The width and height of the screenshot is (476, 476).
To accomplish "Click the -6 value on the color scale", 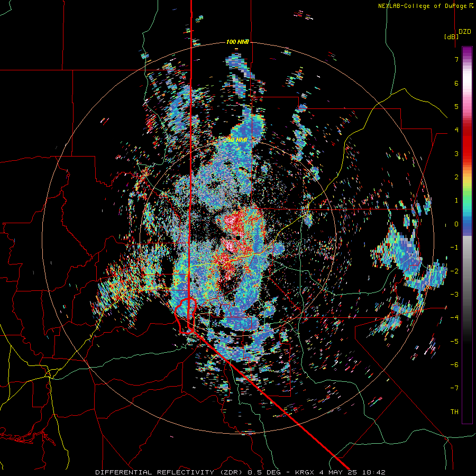I will point(454,365).
